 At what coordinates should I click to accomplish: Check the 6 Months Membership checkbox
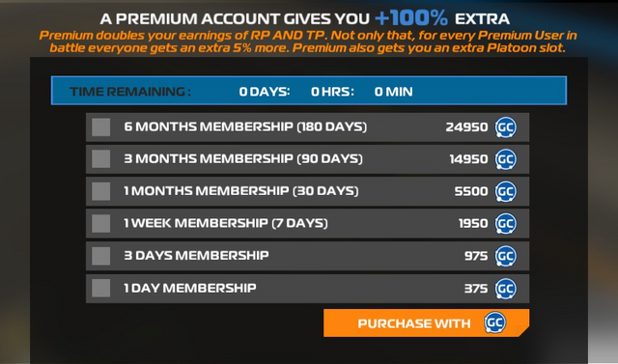tap(100, 127)
